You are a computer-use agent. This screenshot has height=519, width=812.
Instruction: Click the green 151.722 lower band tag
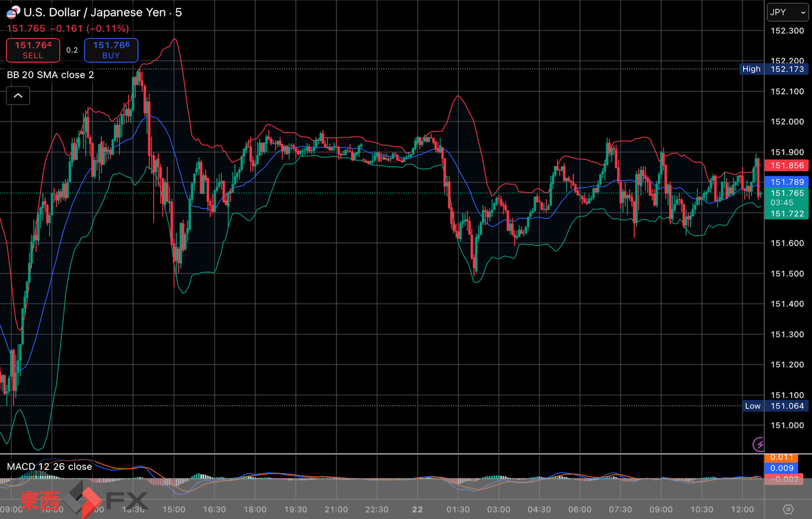[786, 214]
